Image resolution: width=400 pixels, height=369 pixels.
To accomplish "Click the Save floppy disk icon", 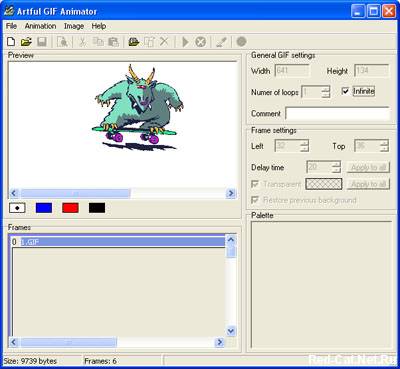I will tap(42, 42).
